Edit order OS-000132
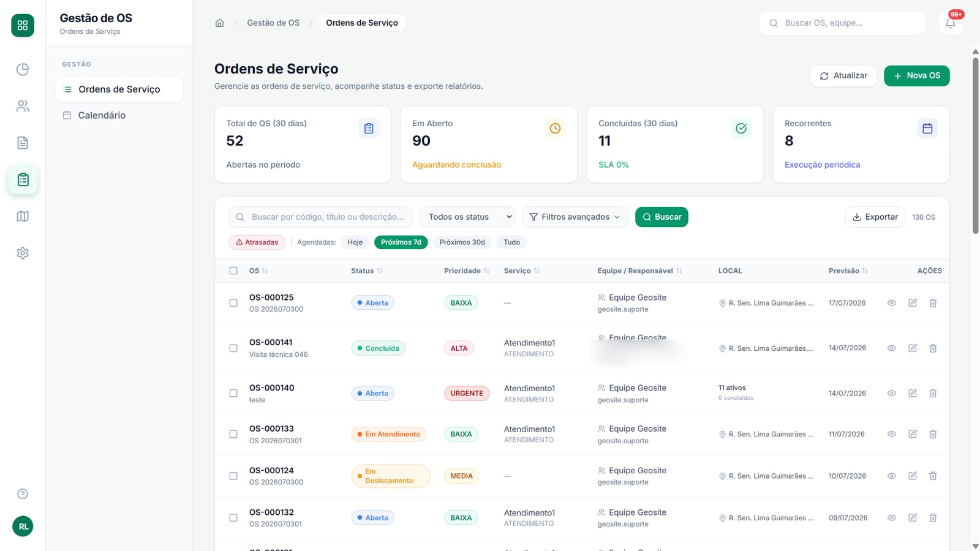The width and height of the screenshot is (980, 551). (913, 518)
